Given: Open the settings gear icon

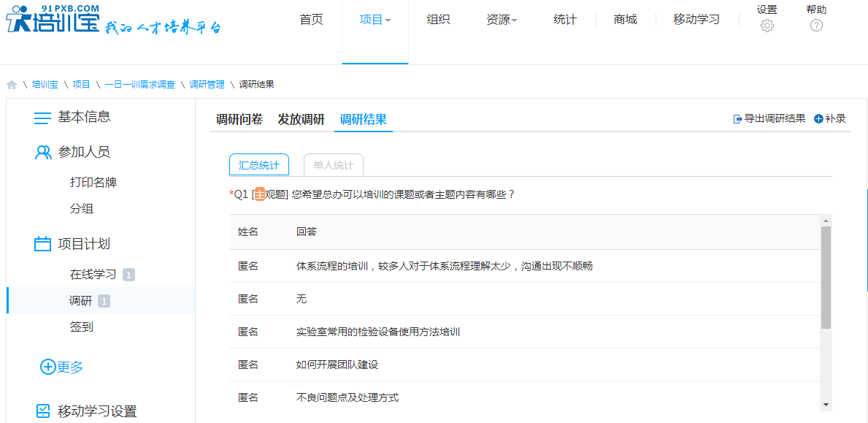Looking at the screenshot, I should point(767,26).
